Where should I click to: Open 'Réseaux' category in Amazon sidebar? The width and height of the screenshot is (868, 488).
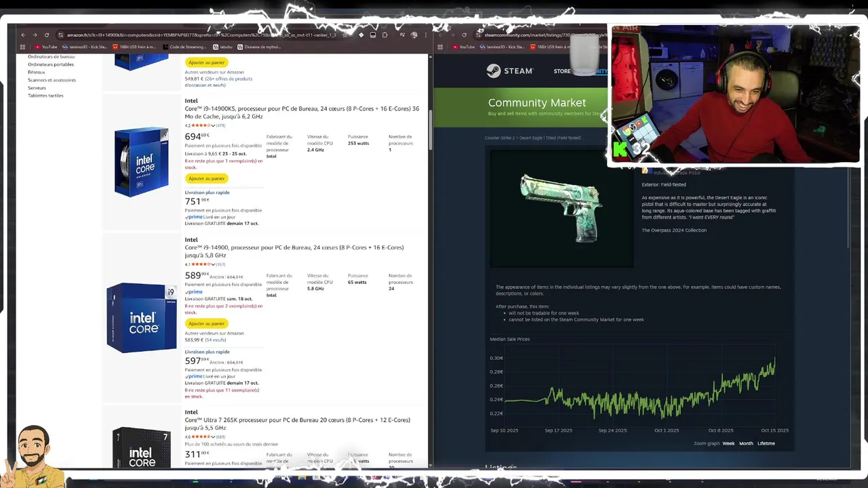[37, 72]
